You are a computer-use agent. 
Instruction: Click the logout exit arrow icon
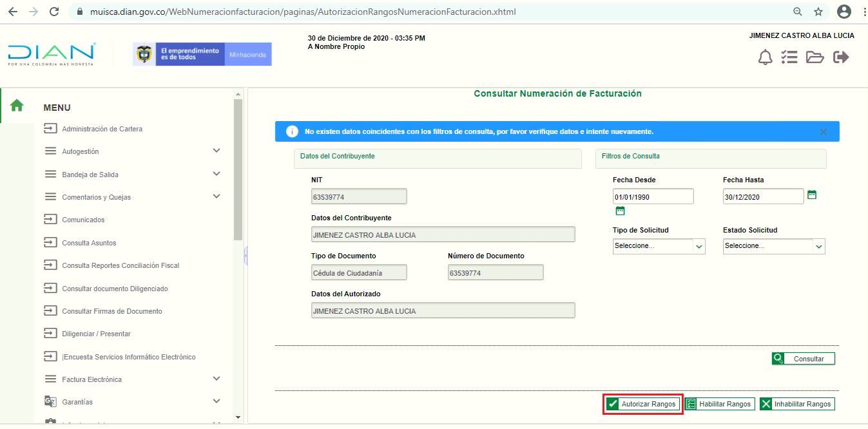click(841, 57)
